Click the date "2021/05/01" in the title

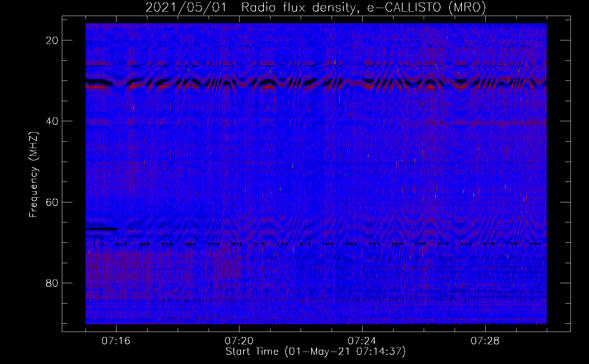pos(186,7)
